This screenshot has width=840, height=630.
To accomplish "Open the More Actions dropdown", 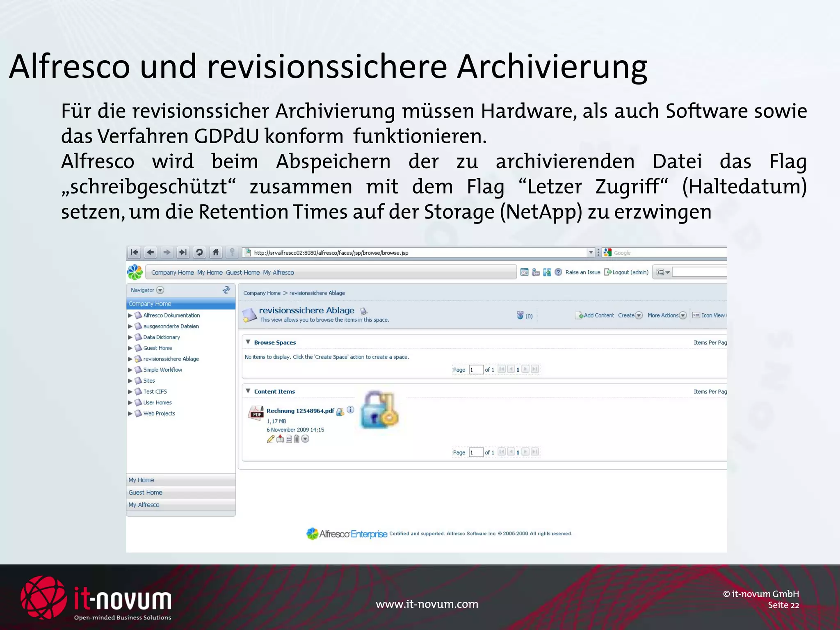I will click(683, 315).
